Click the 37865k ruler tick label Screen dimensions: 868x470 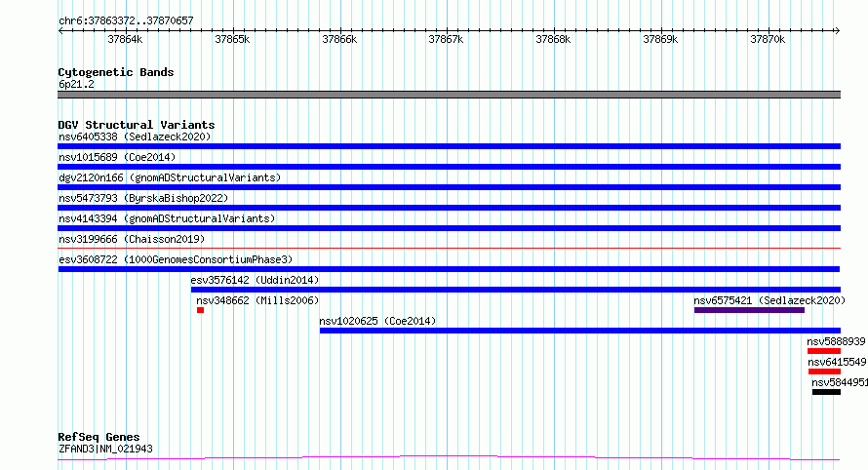pos(232,39)
